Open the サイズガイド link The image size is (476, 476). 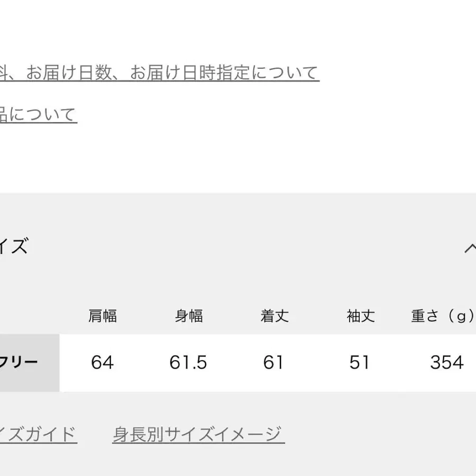38,435
